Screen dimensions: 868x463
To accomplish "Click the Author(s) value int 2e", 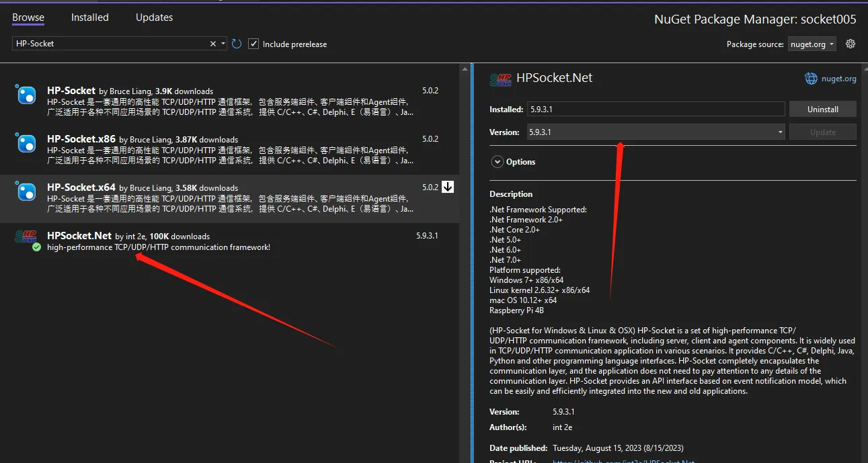I will [563, 427].
